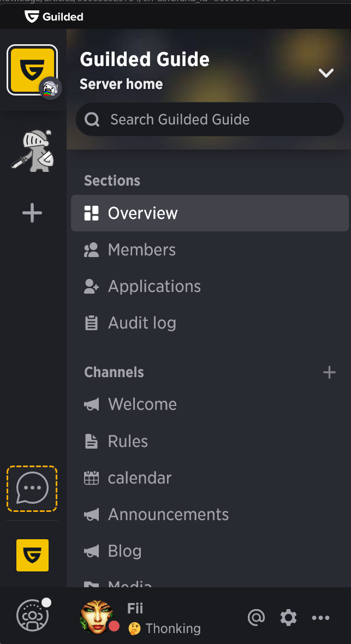Viewport: 351px width, 644px height.
Task: Open user settings gear icon
Action: click(289, 617)
